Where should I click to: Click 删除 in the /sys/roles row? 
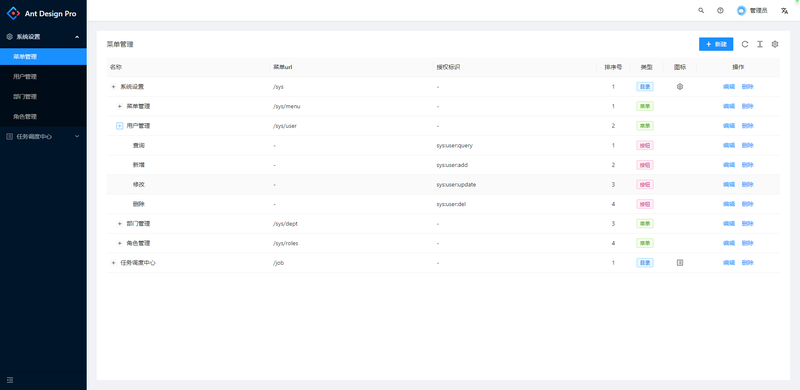coord(747,243)
